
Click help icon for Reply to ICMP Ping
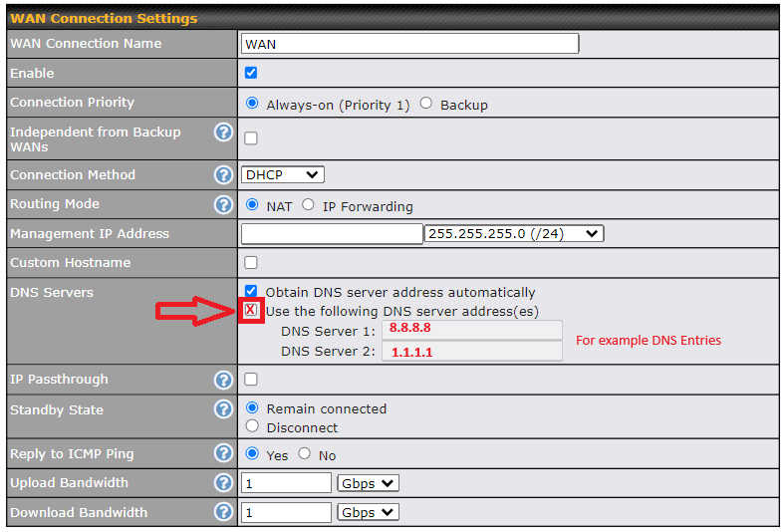pos(224,453)
